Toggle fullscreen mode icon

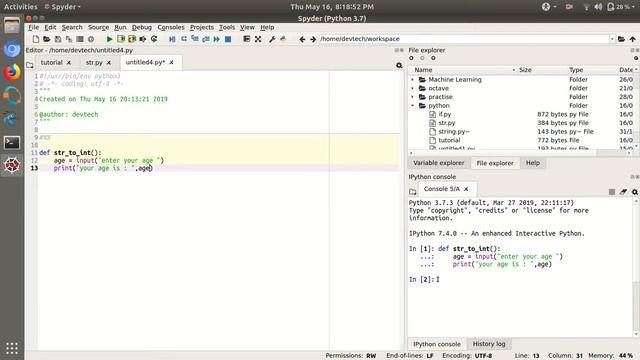pos(258,39)
